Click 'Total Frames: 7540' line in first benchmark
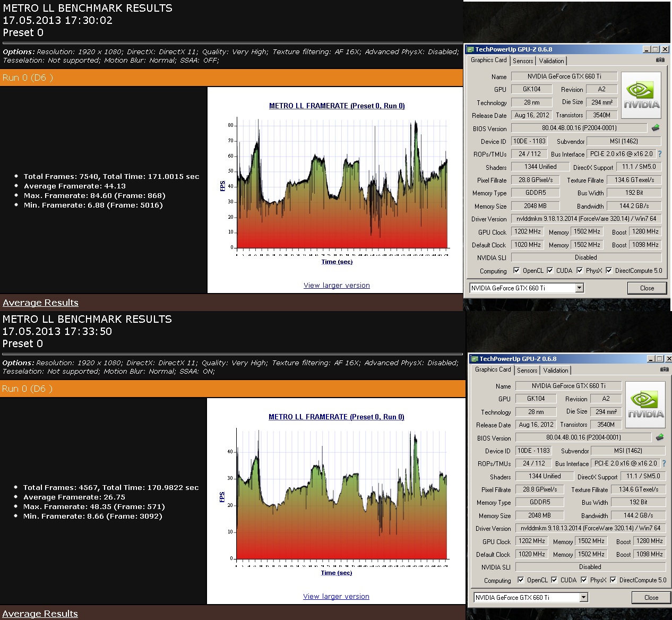672x620 pixels. (x=111, y=176)
